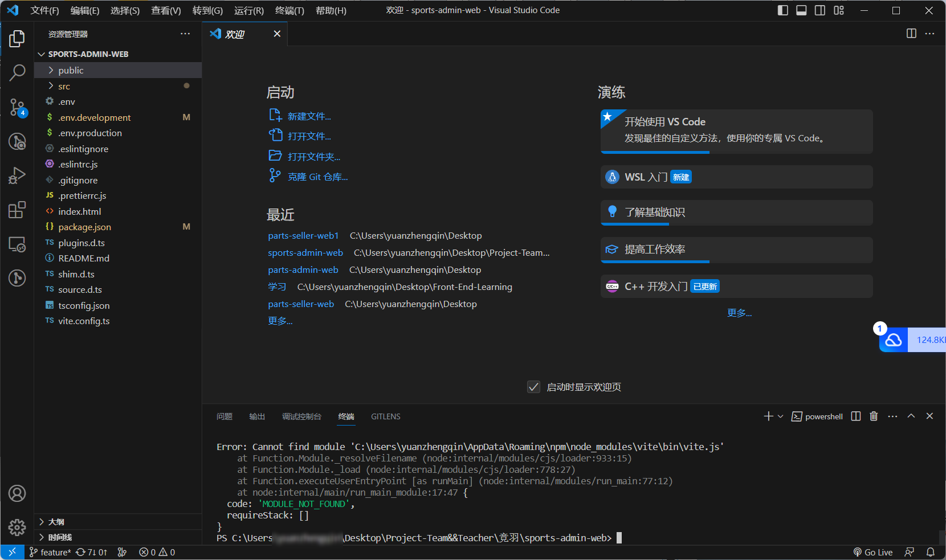946x560 pixels.
Task: Open recent project parts-admin-web
Action: 303,270
